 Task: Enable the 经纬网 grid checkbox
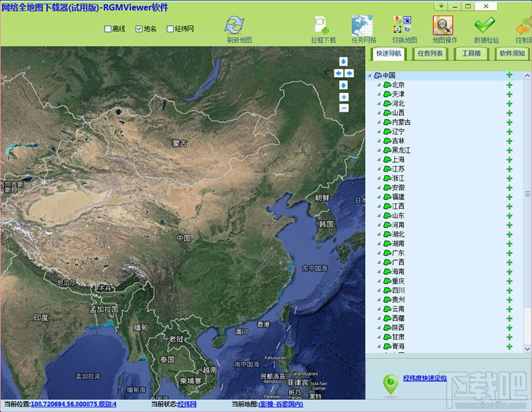pyautogui.click(x=170, y=29)
